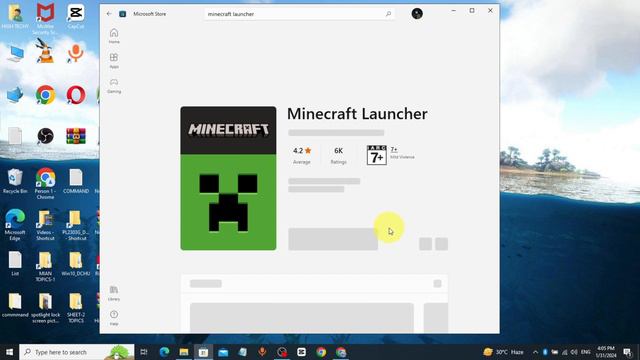This screenshot has width=640, height=360.
Task: Click the Minecraft Launcher creeper artwork
Action: (x=228, y=178)
